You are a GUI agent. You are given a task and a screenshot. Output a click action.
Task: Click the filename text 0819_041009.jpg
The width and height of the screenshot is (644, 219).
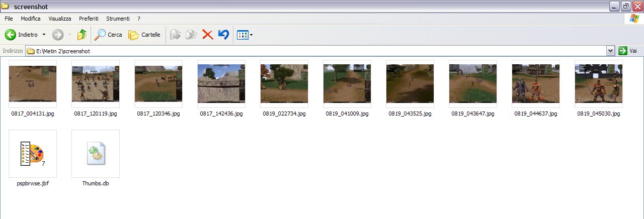pos(347,114)
